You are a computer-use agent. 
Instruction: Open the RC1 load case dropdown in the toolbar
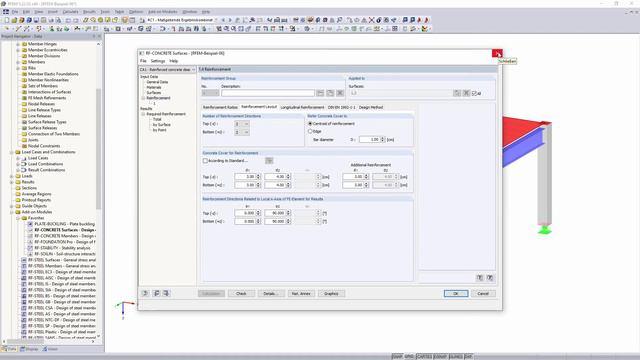[x=216, y=20]
